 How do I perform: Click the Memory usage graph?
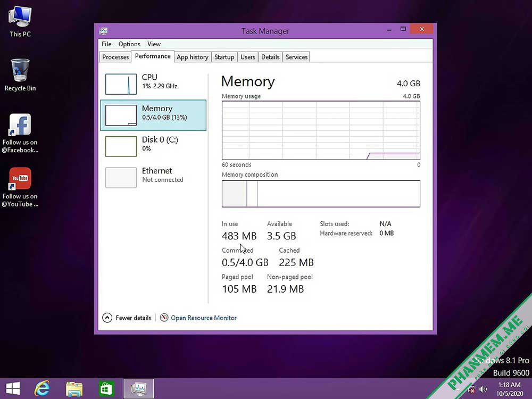coord(321,130)
